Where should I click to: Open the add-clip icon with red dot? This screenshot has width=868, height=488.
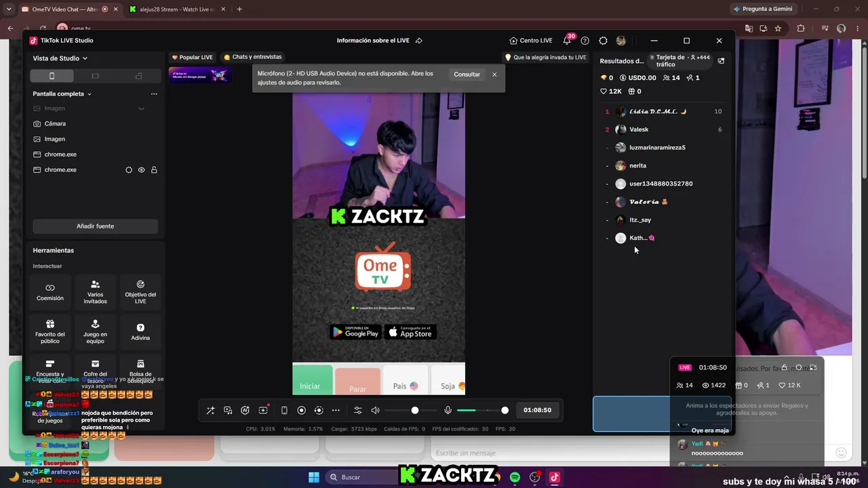263,410
